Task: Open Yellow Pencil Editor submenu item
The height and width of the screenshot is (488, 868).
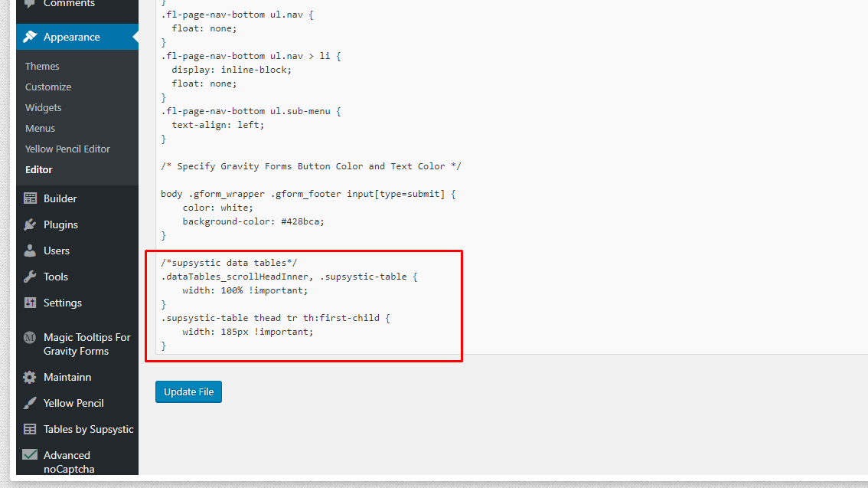Action: [x=67, y=149]
